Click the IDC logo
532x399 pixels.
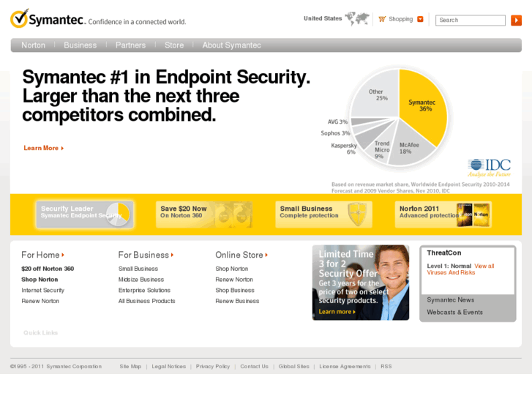[x=490, y=168]
